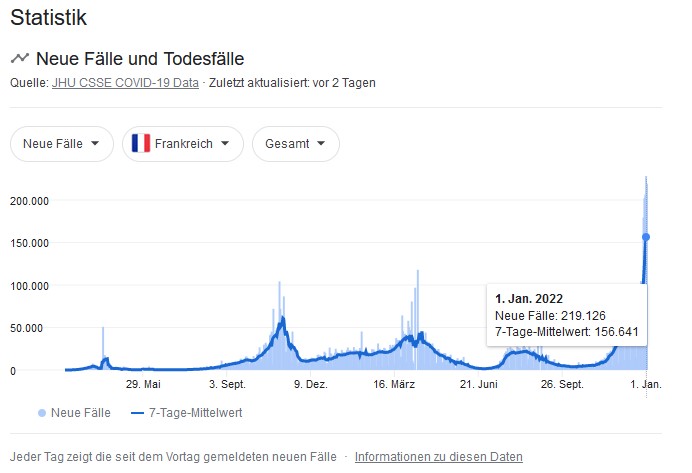Click the 16. März date label on axis
Viewport: 692px width, 473px height.
[x=395, y=384]
